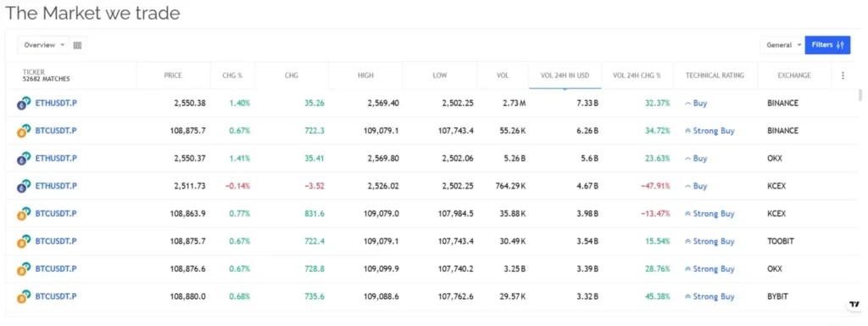Click the Ethereum coin icon of Binance ETHUSDT.P
Screen dimensions: 868x326
pyautogui.click(x=23, y=103)
